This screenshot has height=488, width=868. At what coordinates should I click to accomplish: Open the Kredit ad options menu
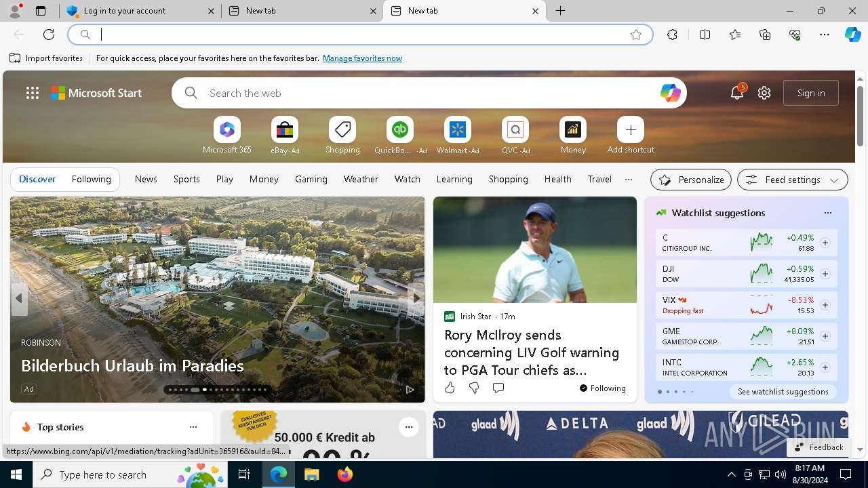coord(408,427)
